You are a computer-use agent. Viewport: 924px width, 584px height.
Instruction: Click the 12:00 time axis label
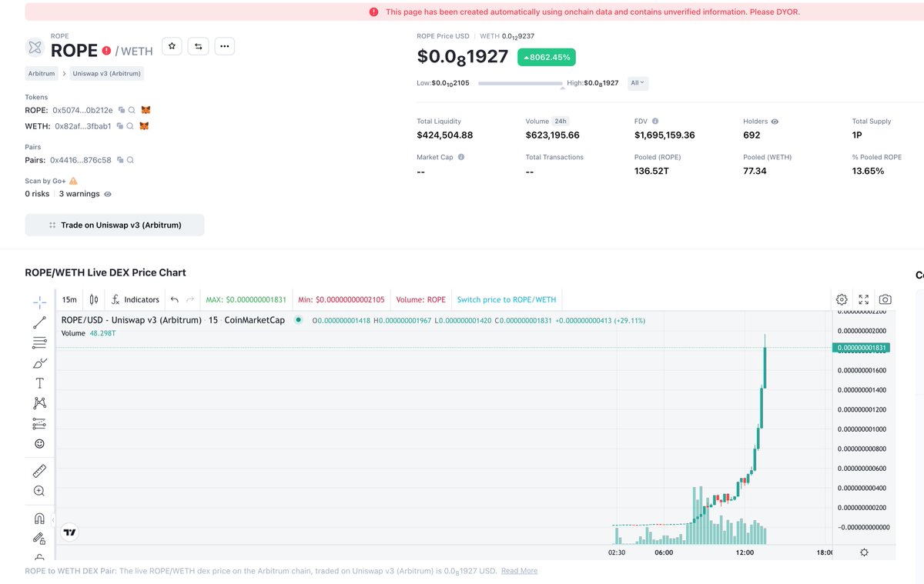[745, 552]
